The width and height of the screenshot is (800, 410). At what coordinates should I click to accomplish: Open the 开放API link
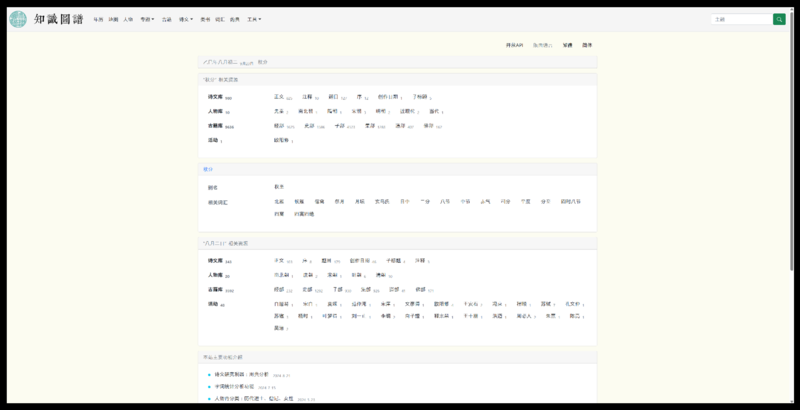[514, 45]
